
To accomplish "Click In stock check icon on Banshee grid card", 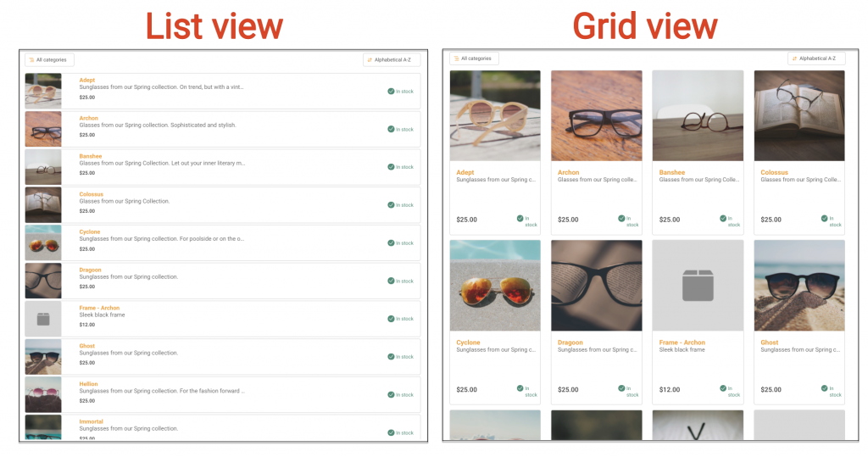I will pos(723,218).
